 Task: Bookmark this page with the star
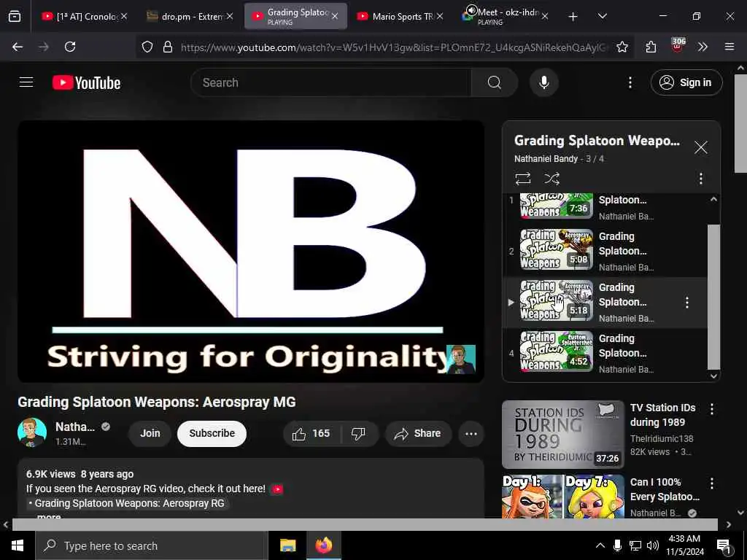[x=622, y=47]
